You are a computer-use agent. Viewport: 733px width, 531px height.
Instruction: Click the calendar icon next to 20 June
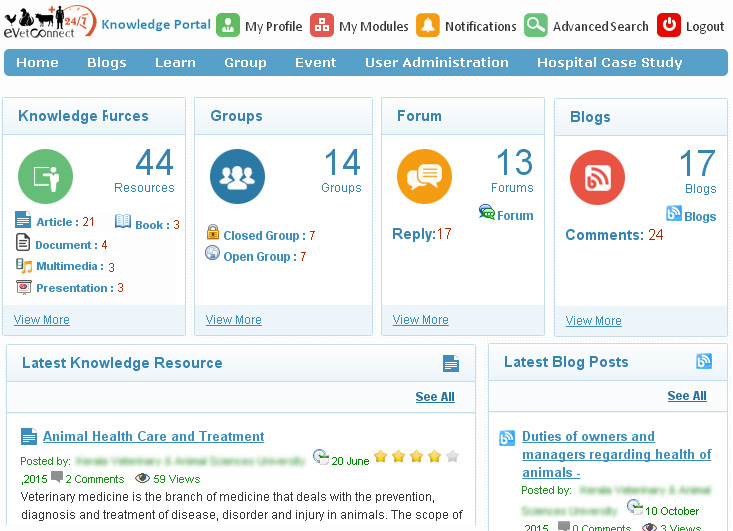pos(321,457)
